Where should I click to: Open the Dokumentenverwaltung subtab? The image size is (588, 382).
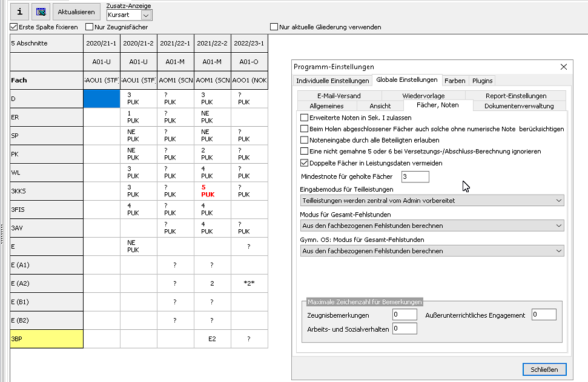pyautogui.click(x=519, y=106)
